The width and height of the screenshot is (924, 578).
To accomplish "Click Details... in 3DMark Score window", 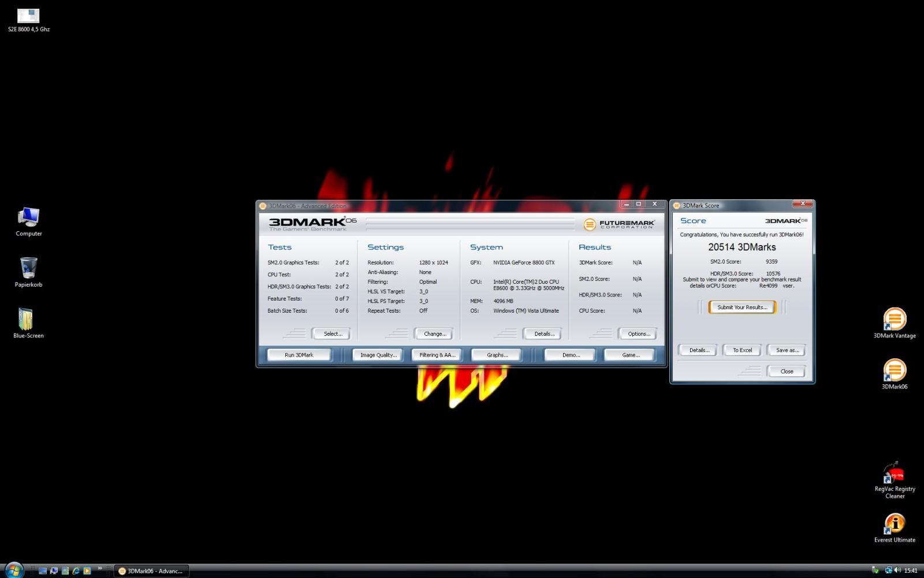I will [699, 350].
